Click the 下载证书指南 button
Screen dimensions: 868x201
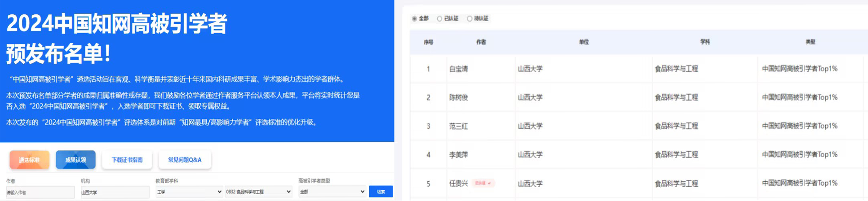(127, 160)
